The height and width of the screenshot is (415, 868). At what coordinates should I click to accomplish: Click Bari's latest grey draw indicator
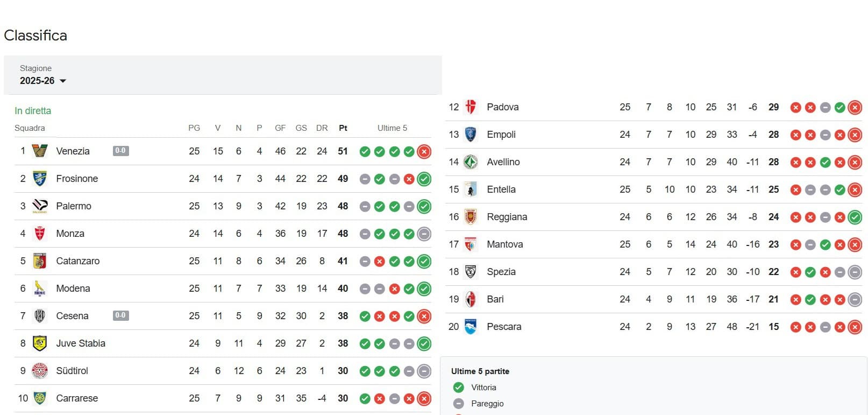click(855, 300)
